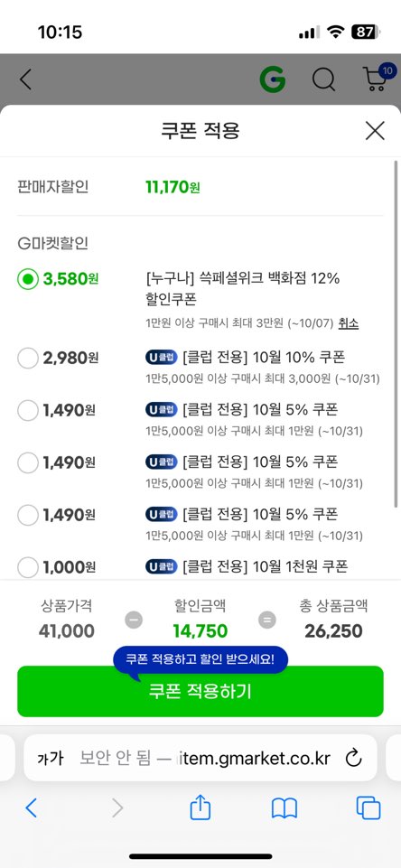This screenshot has height=868, width=401.
Task: Tap the 쿠폰 적용하고 할인 받으세요 tooltip
Action: 200,660
